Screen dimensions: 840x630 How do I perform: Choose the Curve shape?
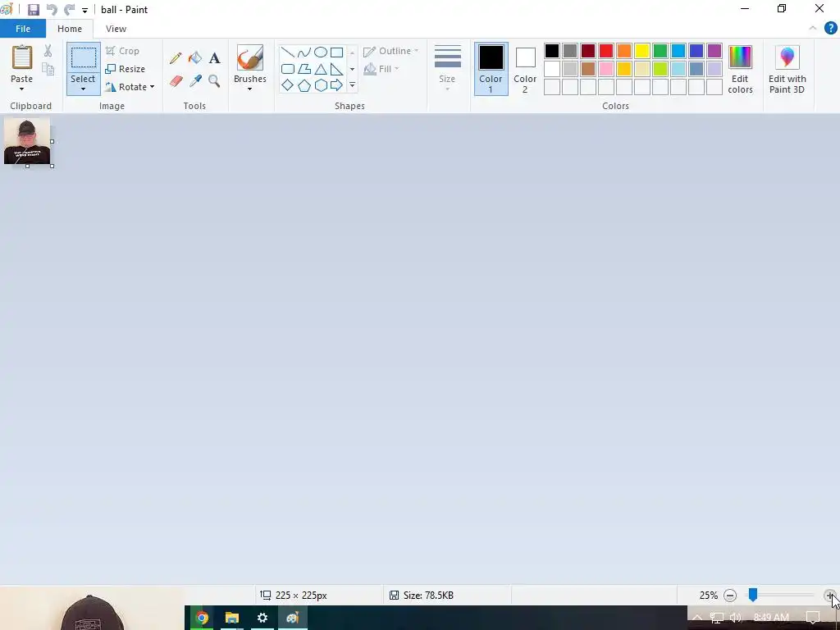[304, 52]
